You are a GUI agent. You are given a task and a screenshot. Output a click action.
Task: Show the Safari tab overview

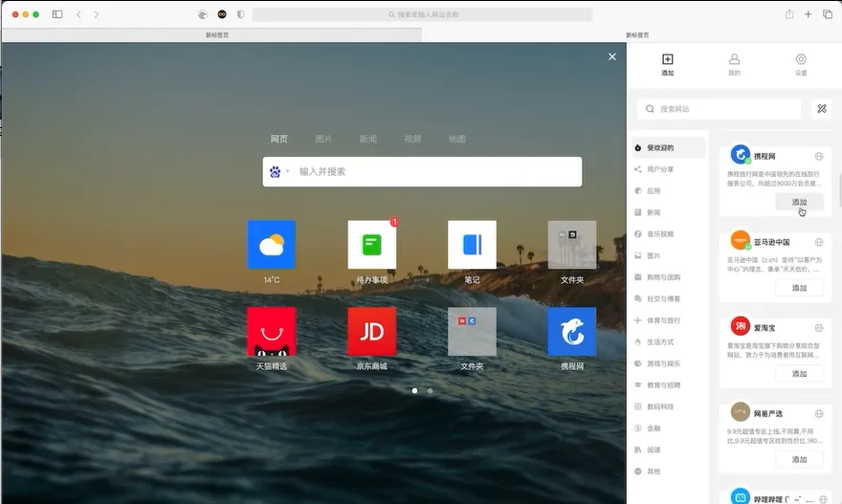pos(828,14)
